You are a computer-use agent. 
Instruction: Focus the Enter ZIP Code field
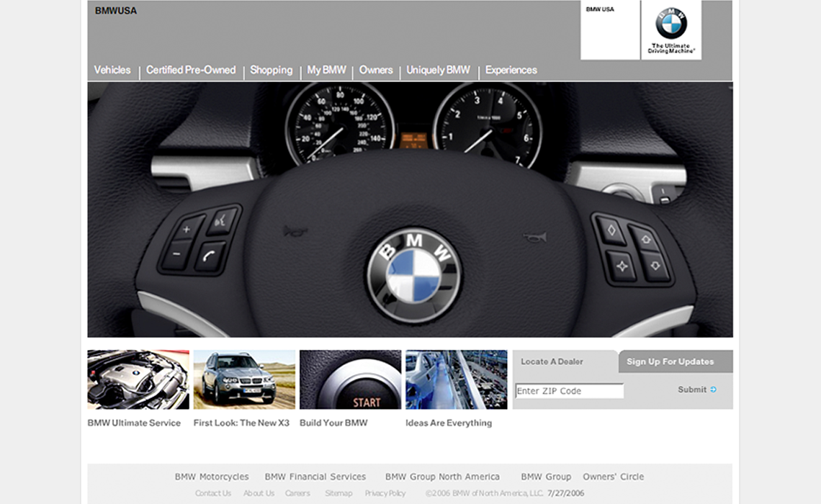point(569,391)
